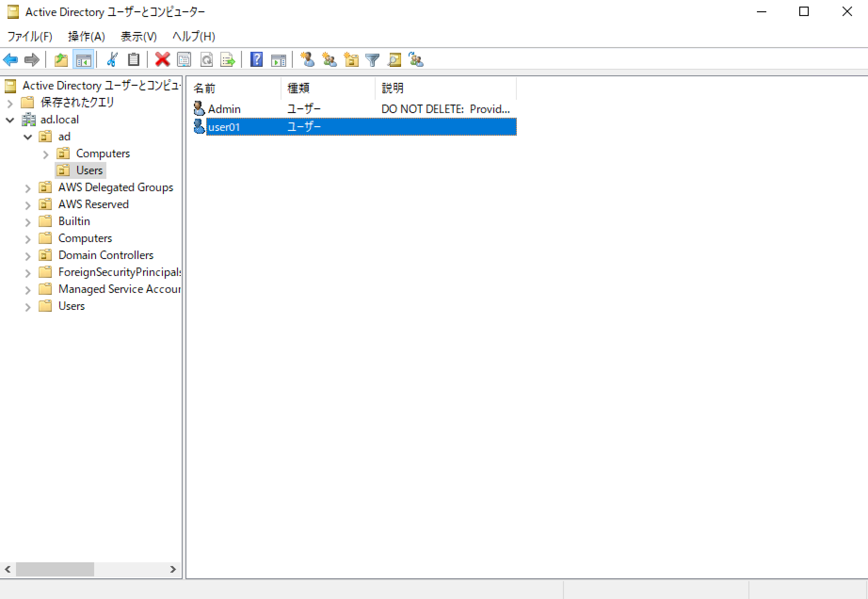The width and height of the screenshot is (868, 599).
Task: Click the Forward arrow in toolbar
Action: tap(32, 60)
